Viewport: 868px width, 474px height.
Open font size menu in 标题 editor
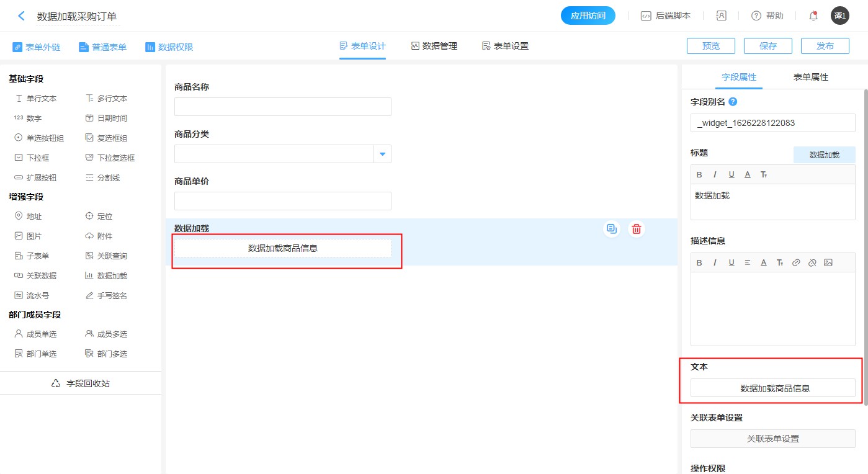pyautogui.click(x=764, y=175)
